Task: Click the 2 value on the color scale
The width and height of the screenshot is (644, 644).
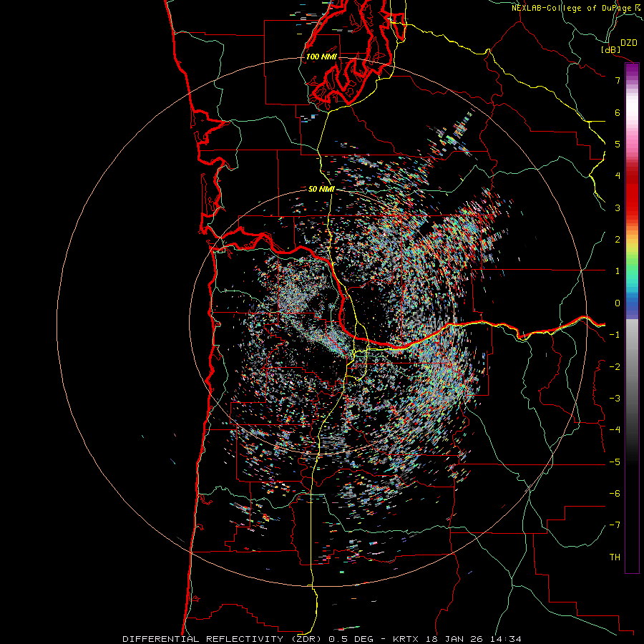Action: click(618, 240)
